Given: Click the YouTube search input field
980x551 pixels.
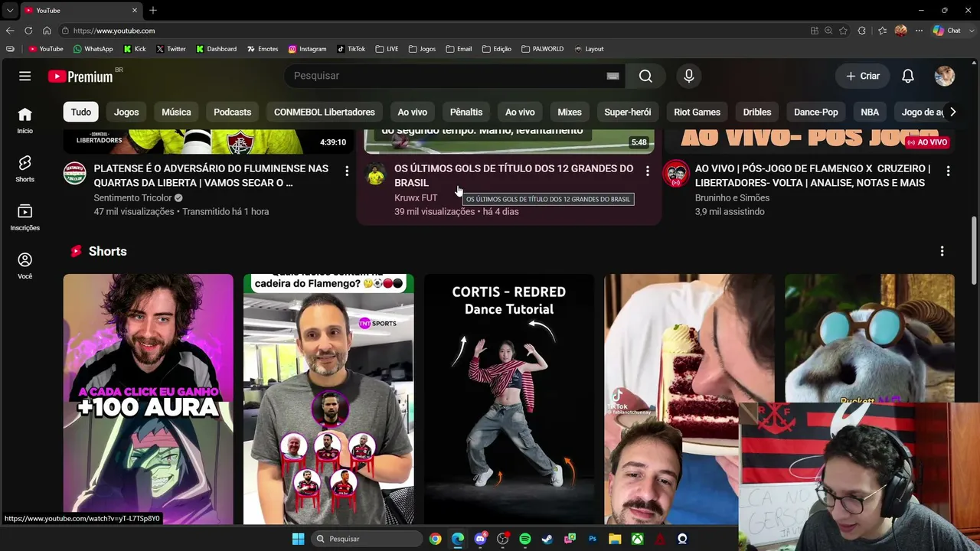Looking at the screenshot, I should [448, 76].
